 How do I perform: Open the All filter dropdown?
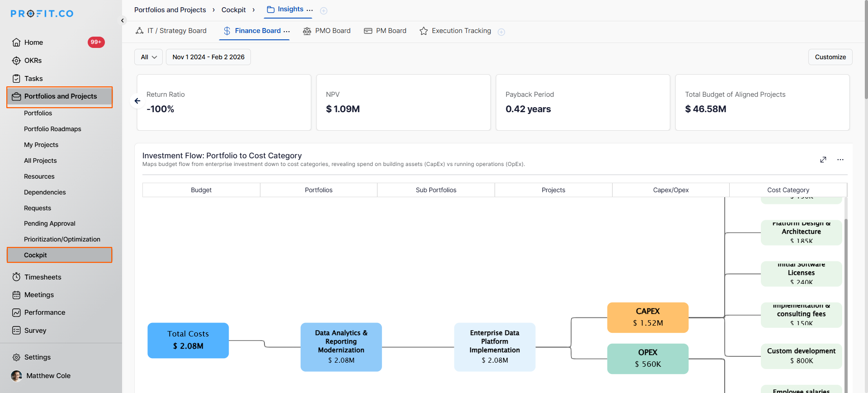(148, 57)
